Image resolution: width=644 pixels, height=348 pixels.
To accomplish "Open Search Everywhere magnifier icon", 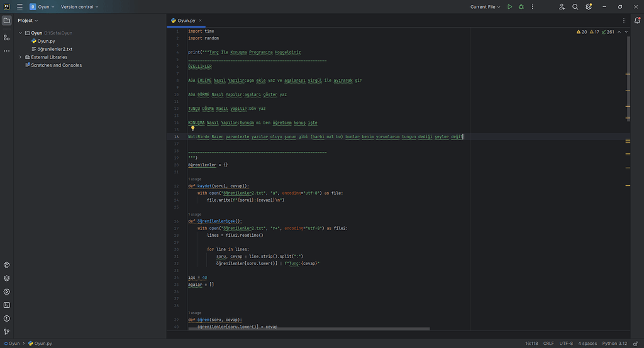I will (x=575, y=7).
